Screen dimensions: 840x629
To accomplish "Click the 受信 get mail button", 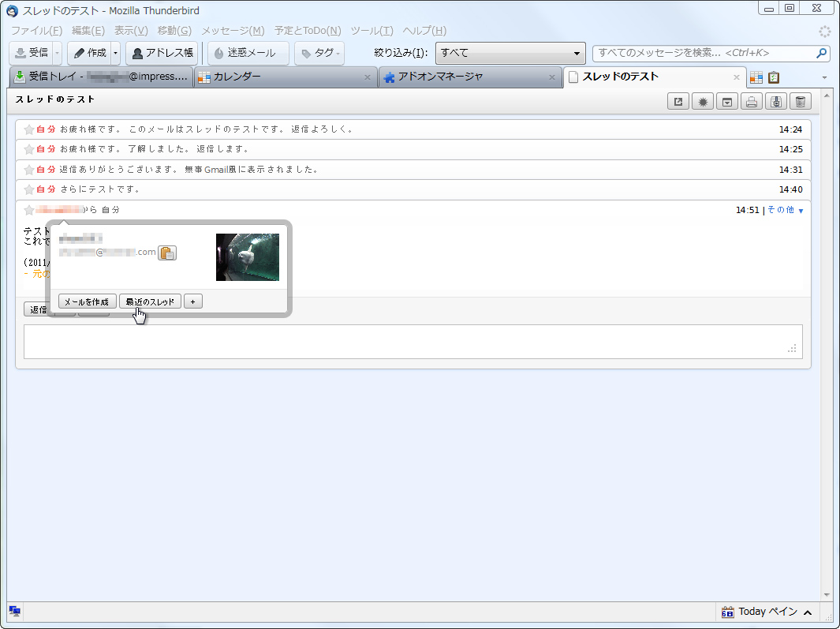I will click(x=32, y=53).
